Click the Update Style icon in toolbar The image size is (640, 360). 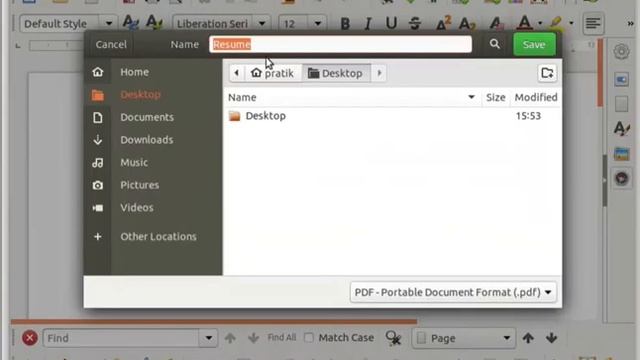(131, 22)
